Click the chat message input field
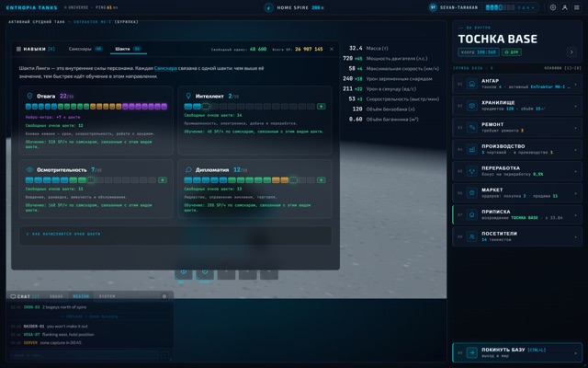 85,355
